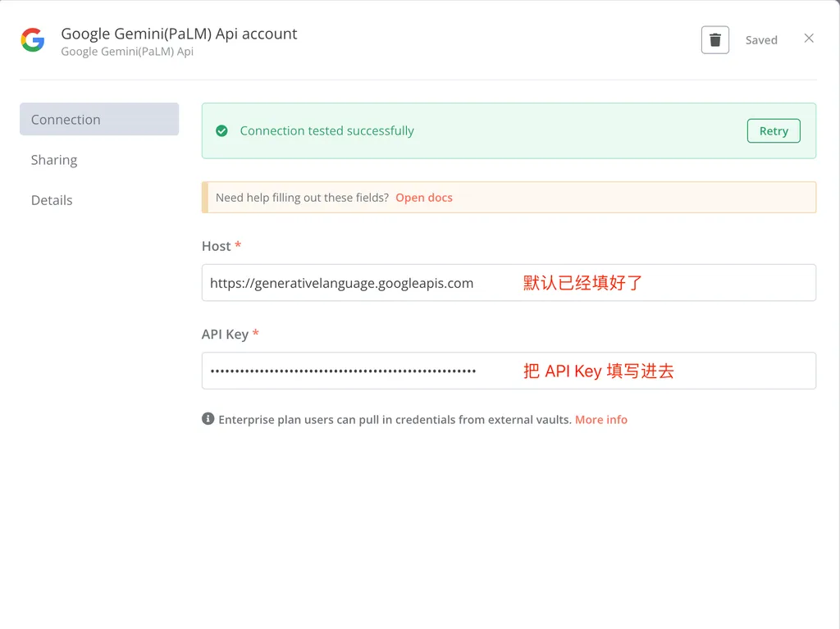Click the 'Connection tested successfully' message
Viewport: 840px width, 629px height.
click(326, 130)
